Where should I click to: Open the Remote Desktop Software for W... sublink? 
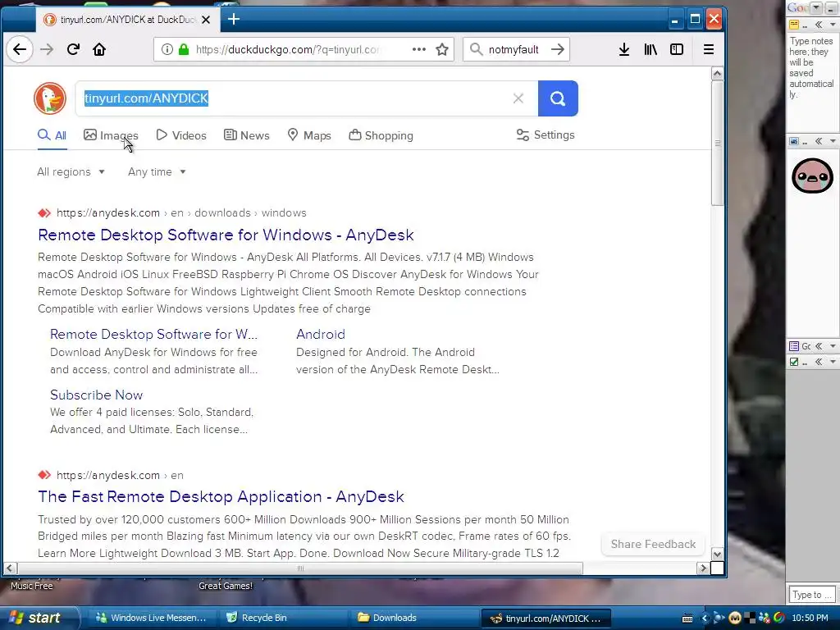tap(153, 335)
